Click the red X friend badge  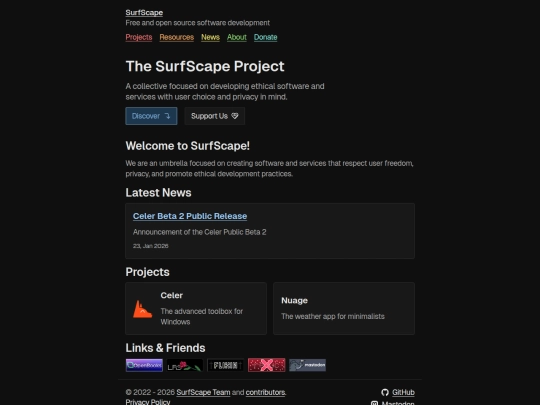tap(267, 365)
